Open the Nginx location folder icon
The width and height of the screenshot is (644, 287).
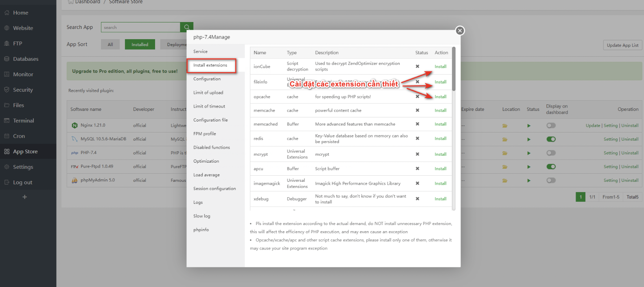(505, 126)
